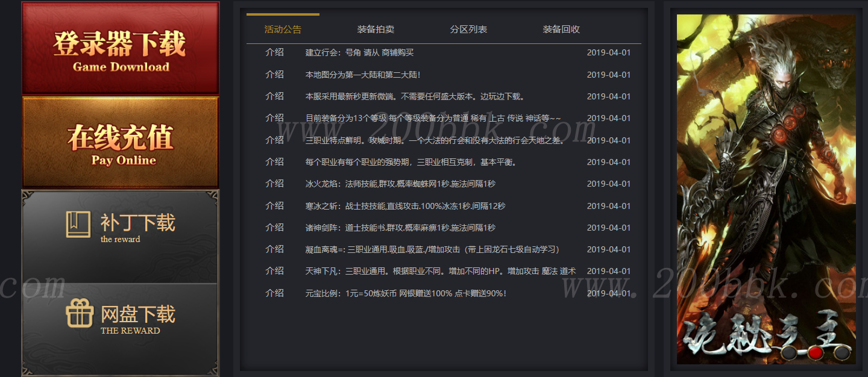Open the notice 每个职业有每个职业的强势期
868x377 pixels.
[411, 162]
